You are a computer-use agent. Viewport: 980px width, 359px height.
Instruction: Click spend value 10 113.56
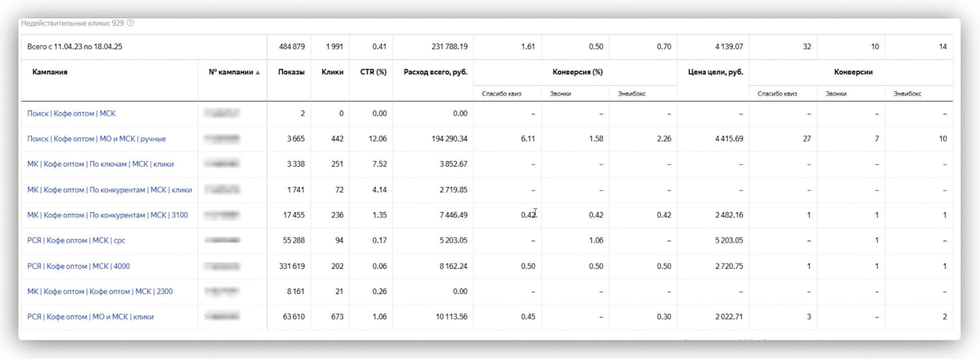[451, 317]
